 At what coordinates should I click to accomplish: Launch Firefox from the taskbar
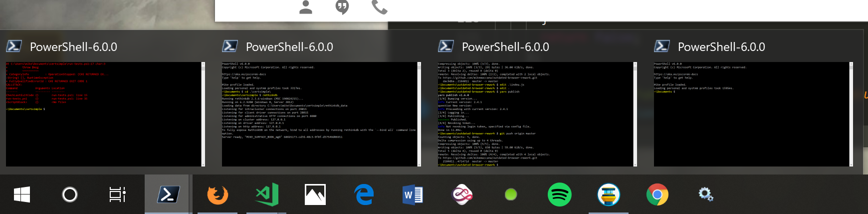pos(217,194)
